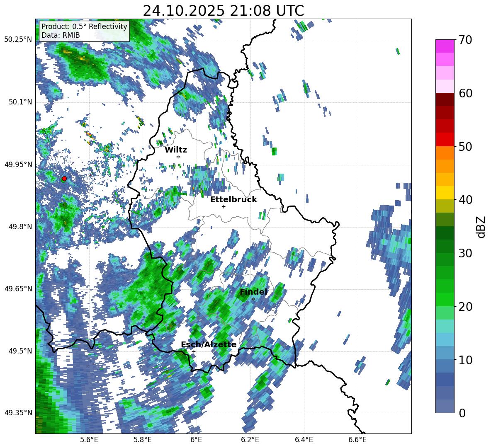Click the 70 dBZ colorbar tick label
Image resolution: width=491 pixels, height=448 pixels.
click(466, 40)
